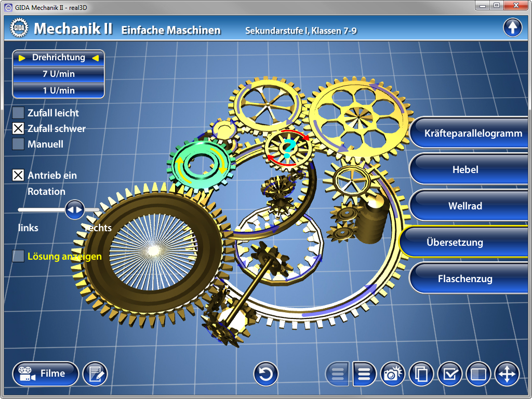Check the Lösung anzeigen box

pos(18,256)
